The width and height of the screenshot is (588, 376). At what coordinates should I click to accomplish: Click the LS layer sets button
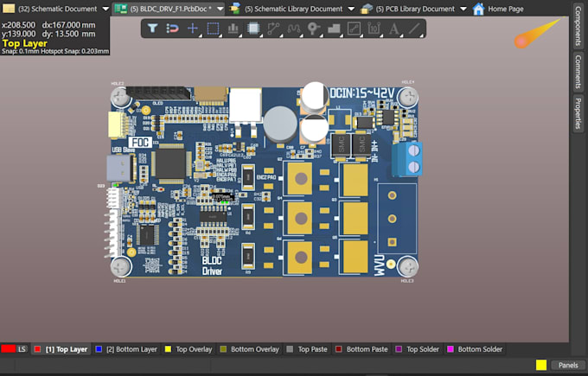[x=22, y=349]
